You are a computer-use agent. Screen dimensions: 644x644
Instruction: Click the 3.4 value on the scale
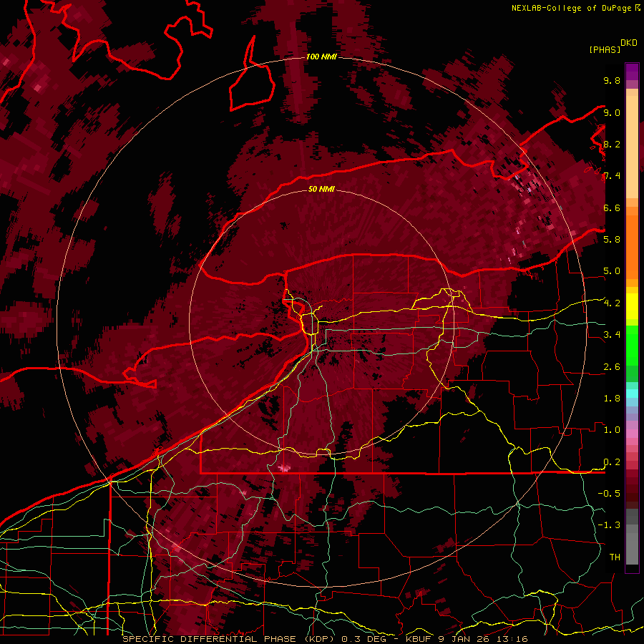612,335
